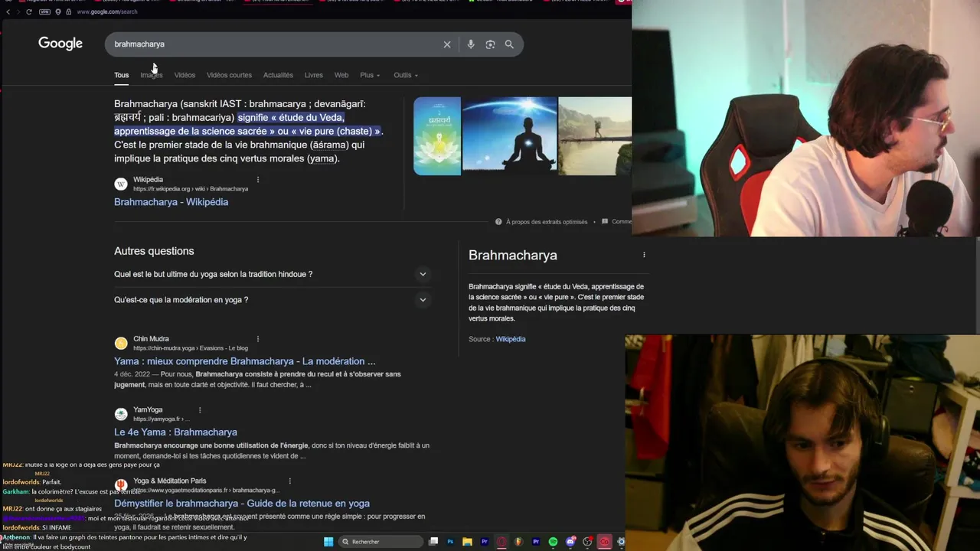Image resolution: width=980 pixels, height=551 pixels.
Task: Open the Brahmacharya knowledge panel options menu
Action: (644, 255)
